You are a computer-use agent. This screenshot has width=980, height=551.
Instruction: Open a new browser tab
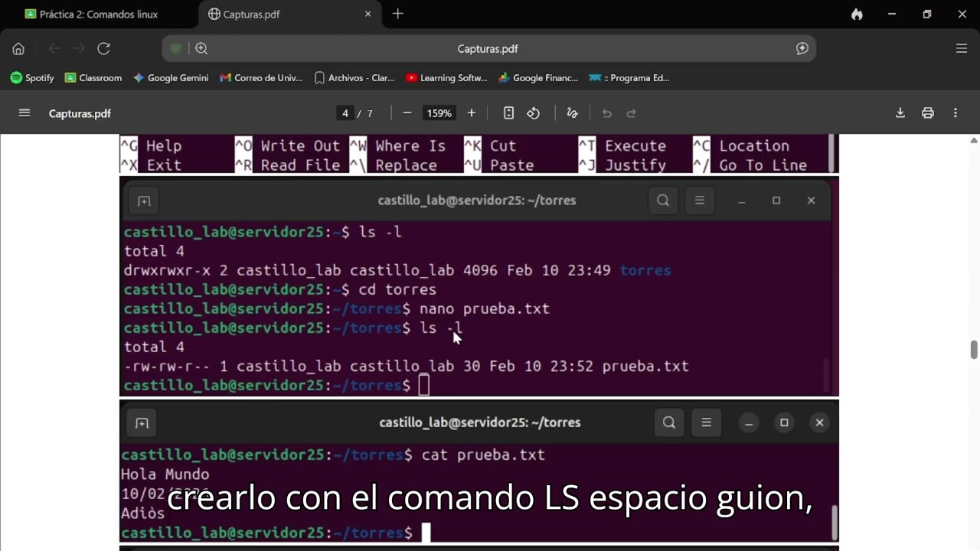(x=397, y=14)
